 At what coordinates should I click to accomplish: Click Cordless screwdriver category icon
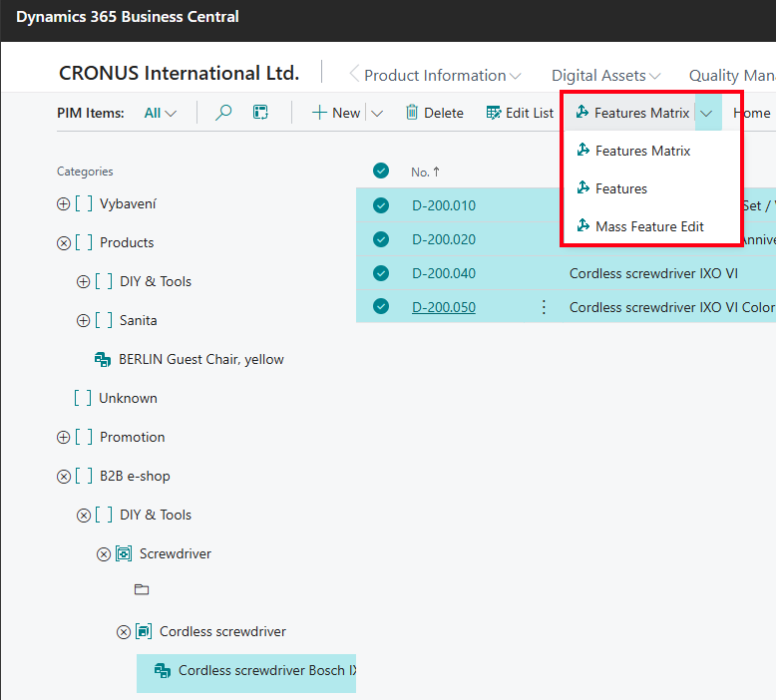[x=144, y=631]
